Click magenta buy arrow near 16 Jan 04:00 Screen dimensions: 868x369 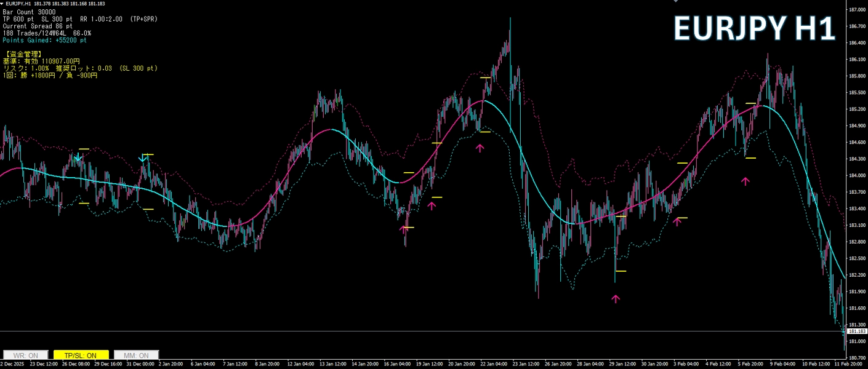pyautogui.click(x=404, y=229)
